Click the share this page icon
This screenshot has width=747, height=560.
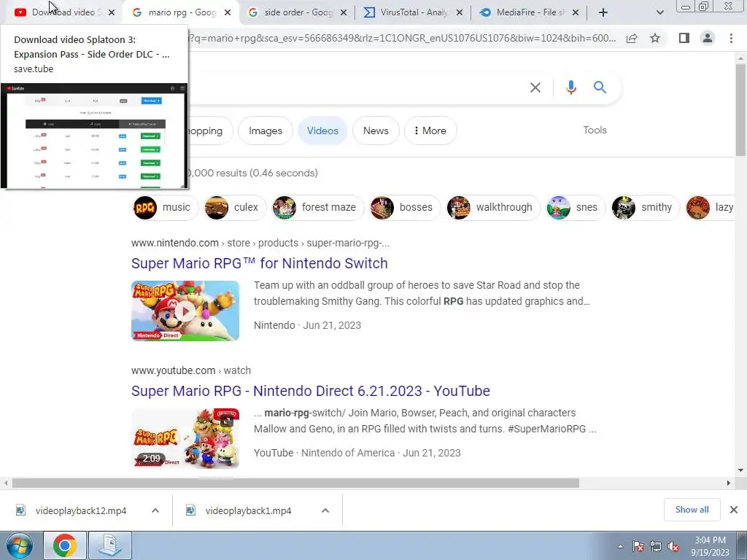coord(632,38)
